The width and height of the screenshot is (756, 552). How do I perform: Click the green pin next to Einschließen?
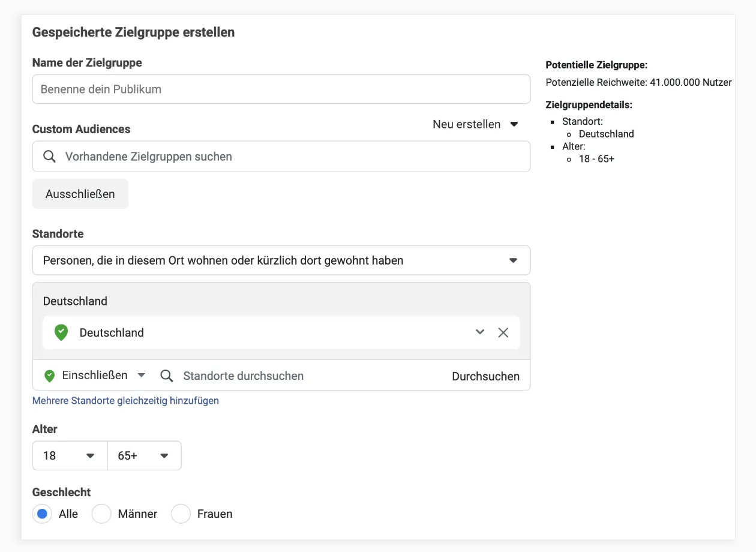50,376
